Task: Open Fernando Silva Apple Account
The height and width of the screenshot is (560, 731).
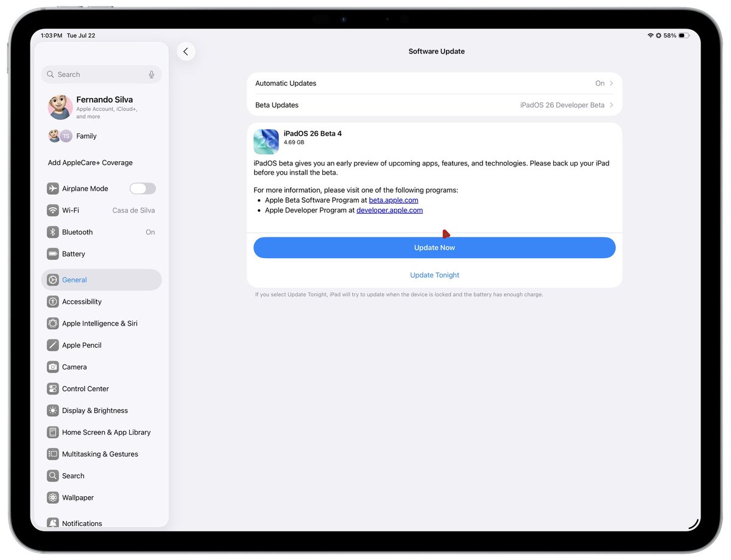Action: (101, 107)
